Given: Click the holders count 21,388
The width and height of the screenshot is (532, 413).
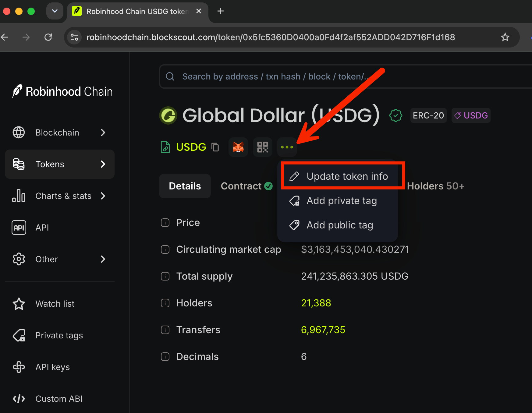Looking at the screenshot, I should click(x=316, y=303).
